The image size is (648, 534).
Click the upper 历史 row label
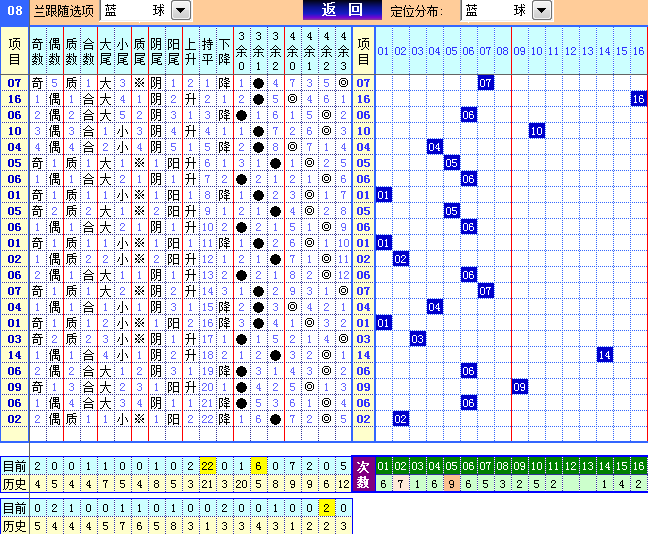pyautogui.click(x=14, y=484)
